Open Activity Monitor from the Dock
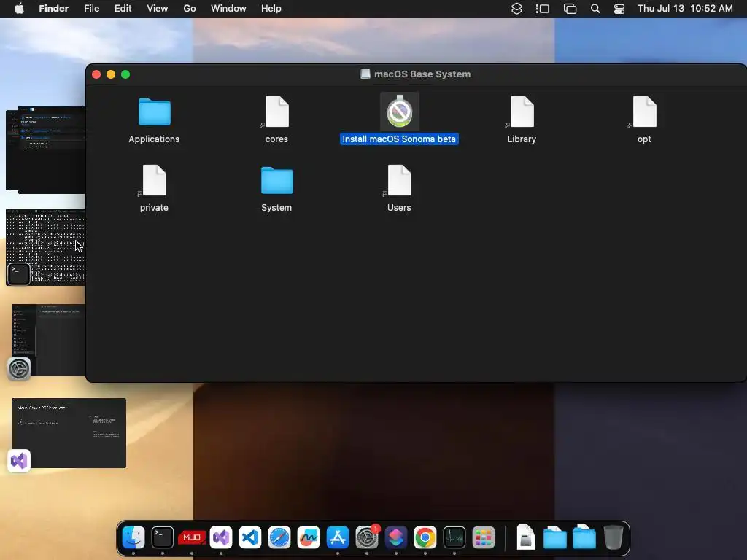Viewport: 747px width, 560px height. [454, 537]
